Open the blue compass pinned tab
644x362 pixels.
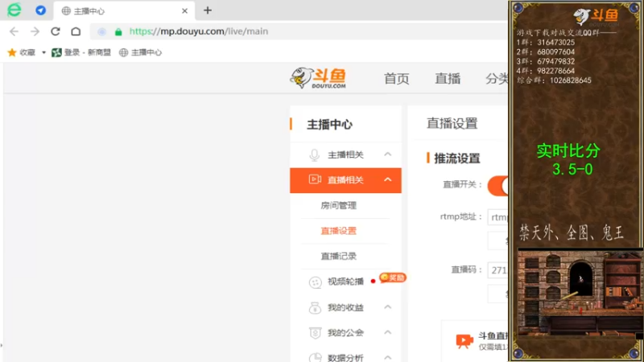coord(41,10)
